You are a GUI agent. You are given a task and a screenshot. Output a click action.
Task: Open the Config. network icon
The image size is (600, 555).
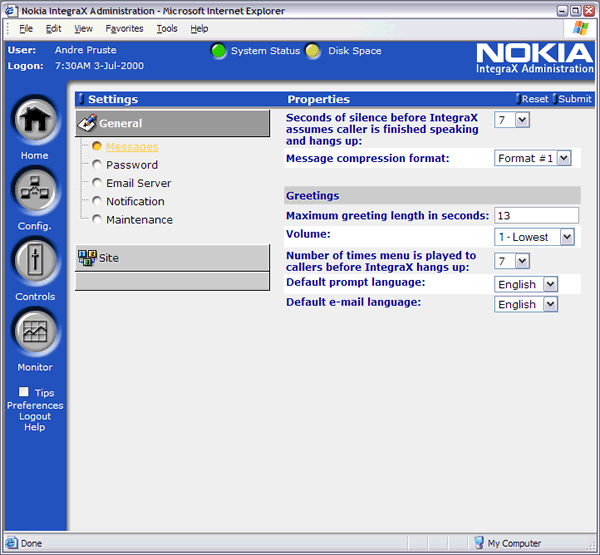point(35,190)
